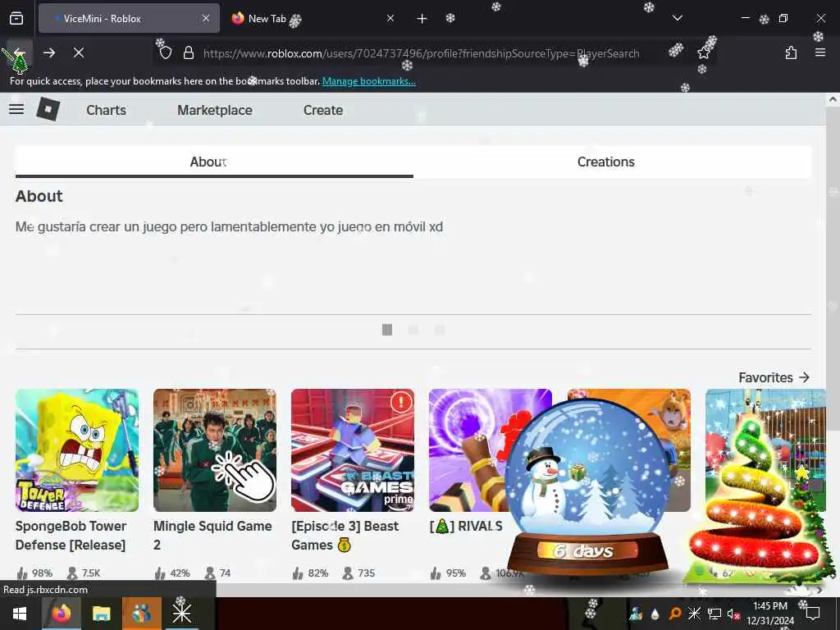Open the network tray icon
The height and width of the screenshot is (630, 840).
coord(714,614)
